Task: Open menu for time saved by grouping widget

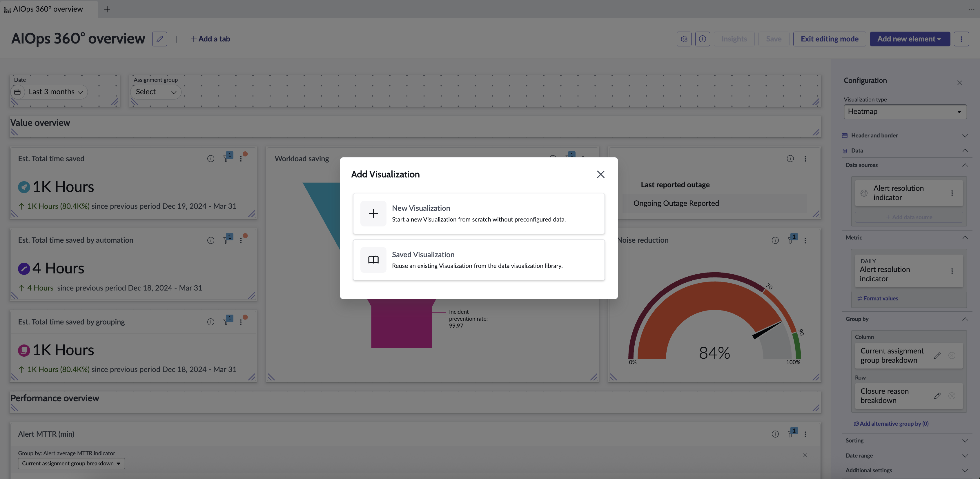Action: [241, 322]
